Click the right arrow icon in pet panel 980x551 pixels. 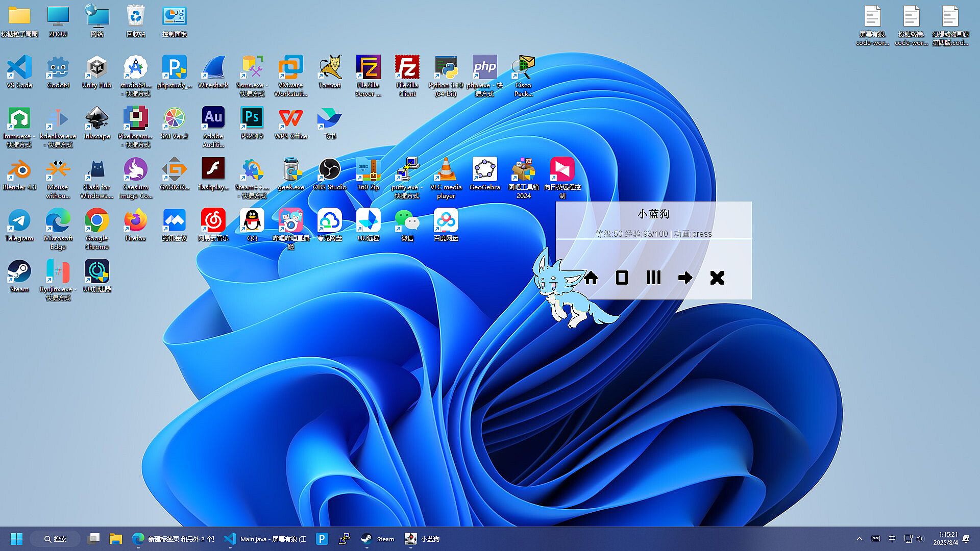[685, 278]
